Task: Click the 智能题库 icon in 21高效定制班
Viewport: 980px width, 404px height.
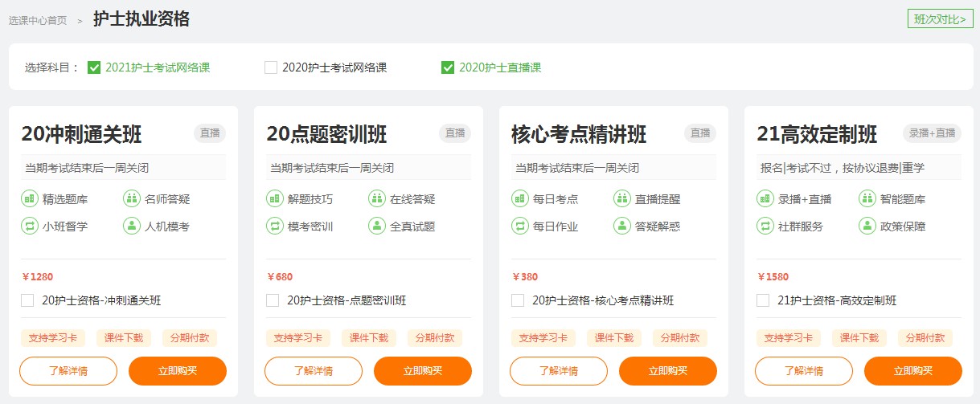Action: pos(867,199)
